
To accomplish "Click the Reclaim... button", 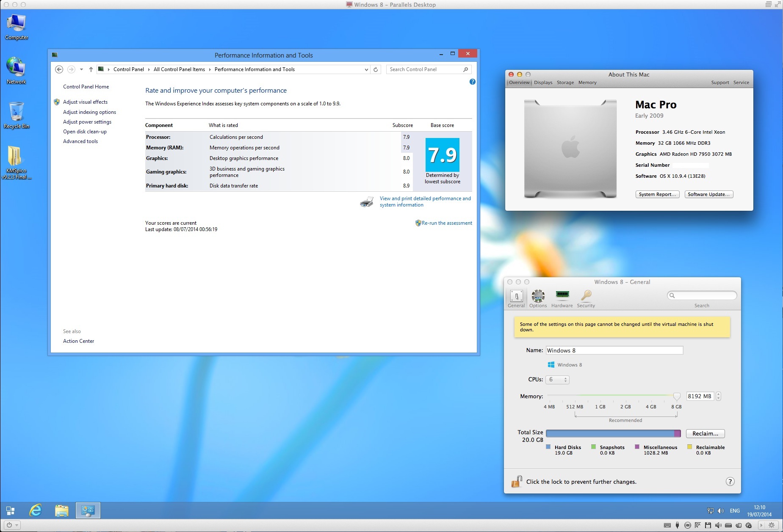I will [x=705, y=433].
